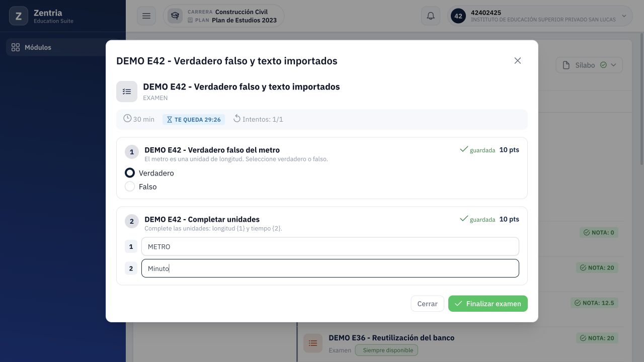
Task: Click the retry icon beside Intentos
Action: [237, 119]
